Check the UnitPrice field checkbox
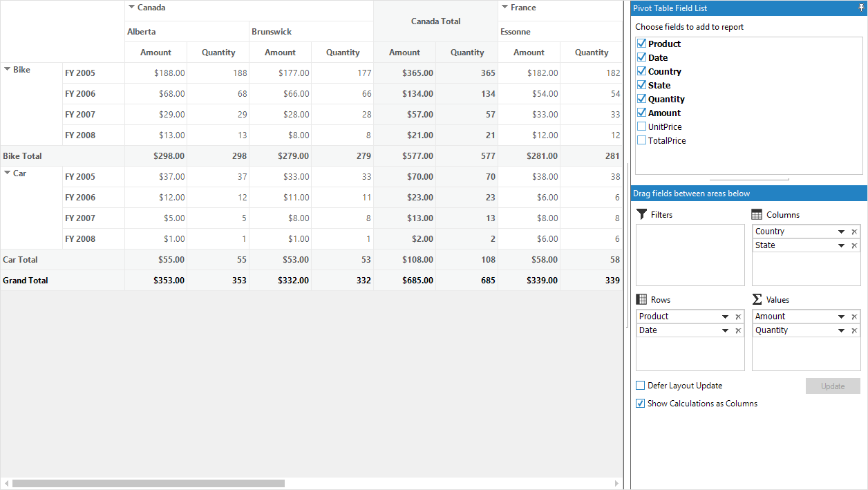 (x=641, y=126)
